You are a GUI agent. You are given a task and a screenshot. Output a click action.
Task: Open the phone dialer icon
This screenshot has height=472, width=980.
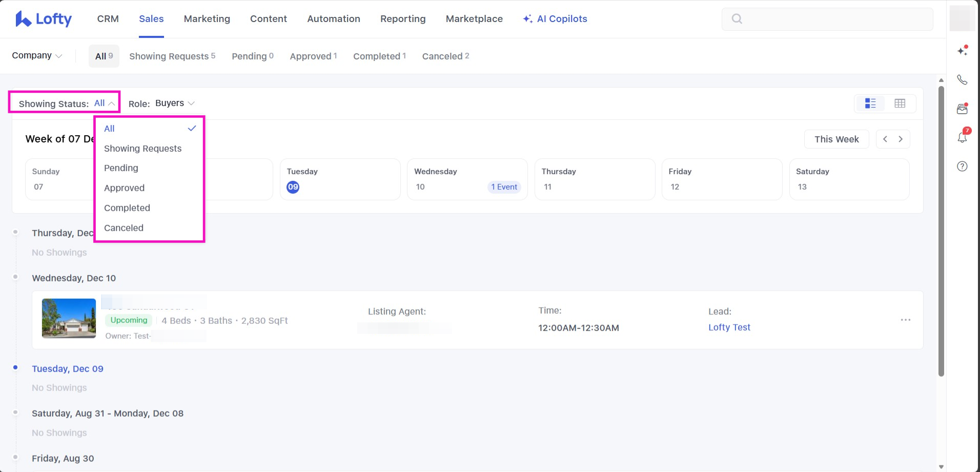click(962, 80)
